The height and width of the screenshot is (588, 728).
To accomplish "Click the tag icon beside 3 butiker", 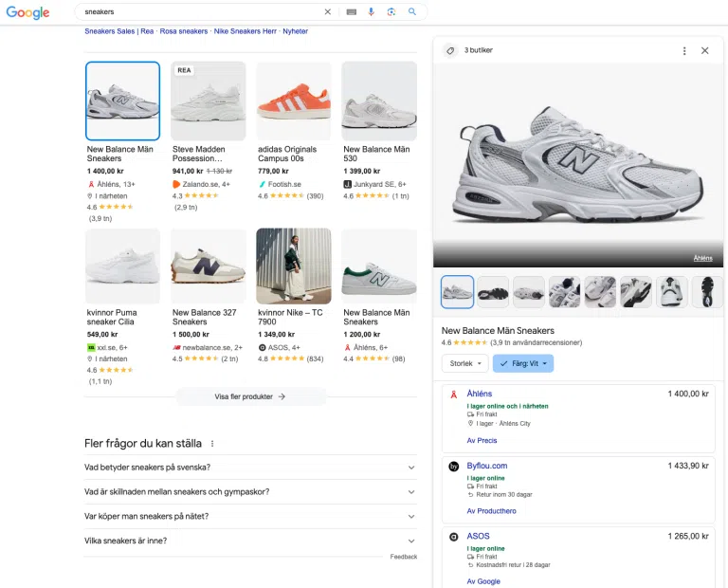I will [x=450, y=50].
